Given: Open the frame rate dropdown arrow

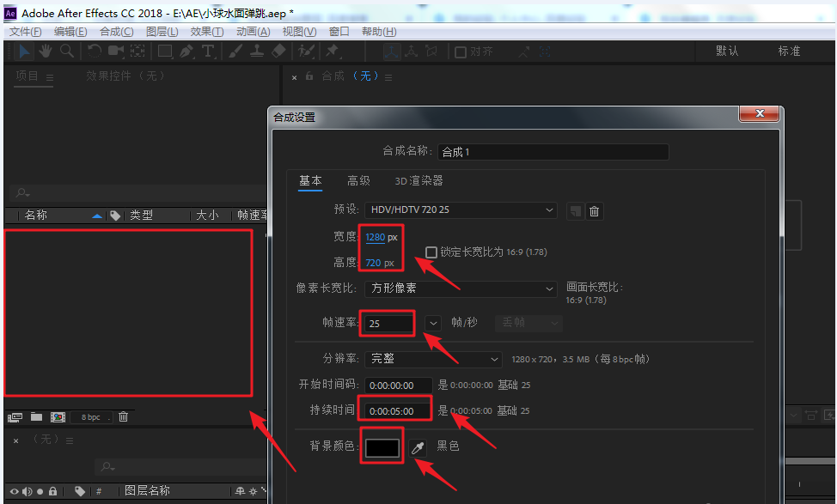Looking at the screenshot, I should click(433, 323).
